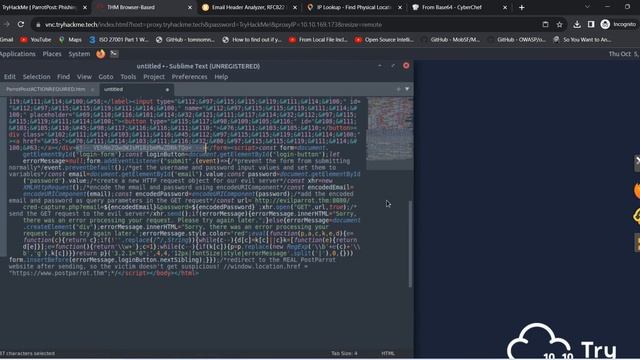Open the Project menu in Sublime Text

tap(154, 77)
